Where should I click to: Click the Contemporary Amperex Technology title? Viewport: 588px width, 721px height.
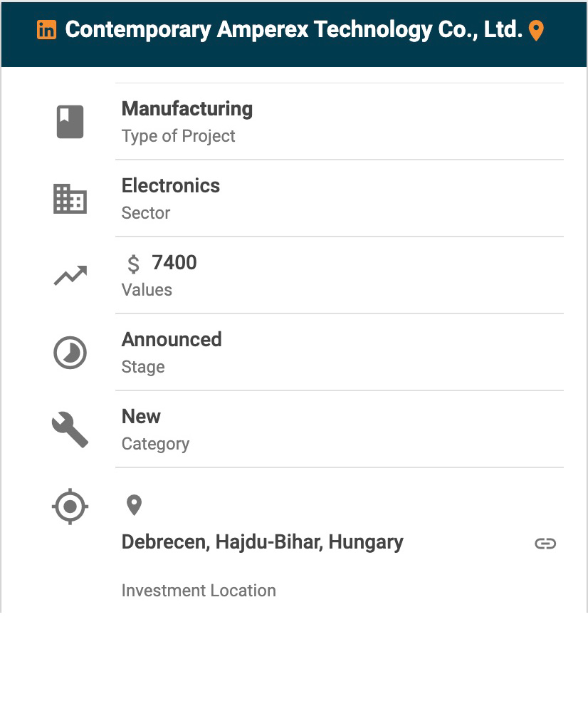pos(293,30)
